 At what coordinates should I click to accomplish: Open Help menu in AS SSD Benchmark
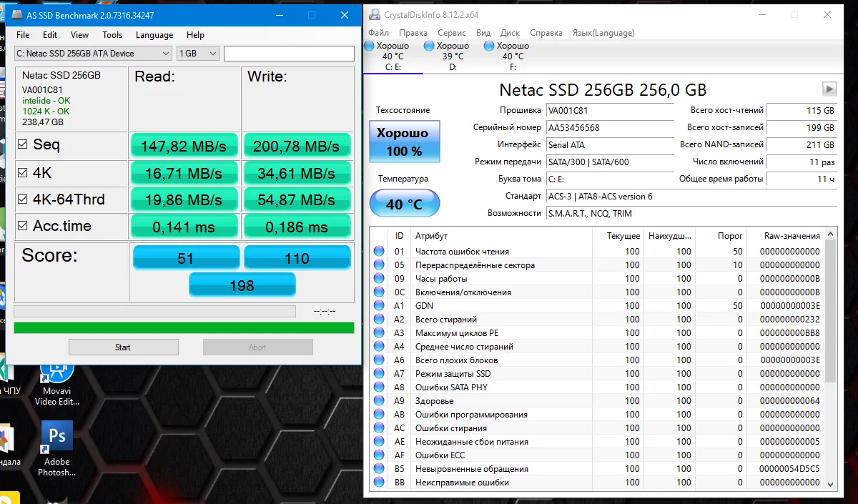click(195, 35)
